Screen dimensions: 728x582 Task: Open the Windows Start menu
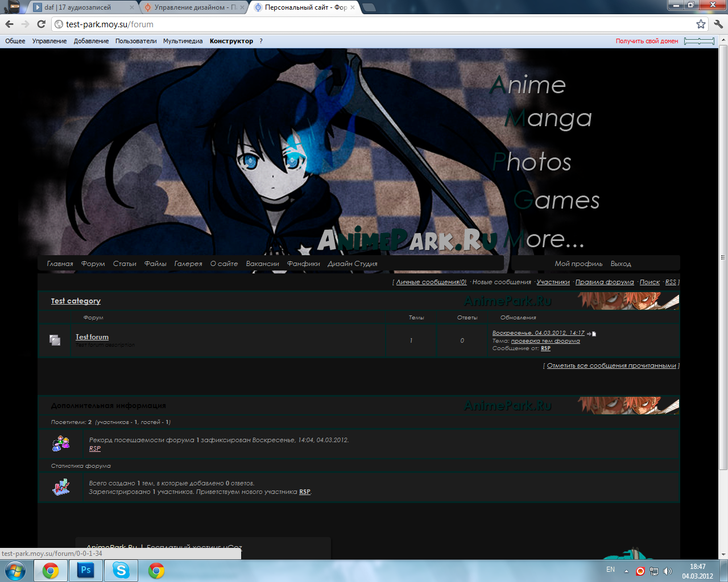(15, 571)
